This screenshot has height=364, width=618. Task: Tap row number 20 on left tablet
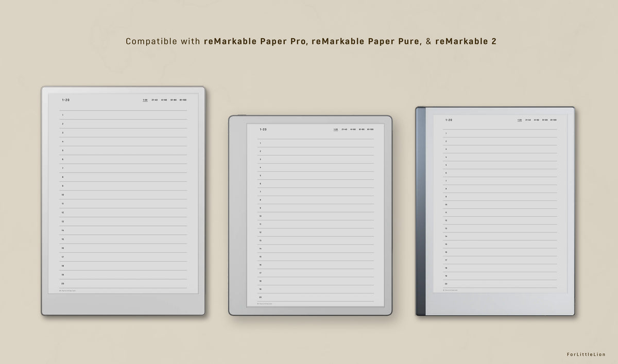point(62,283)
